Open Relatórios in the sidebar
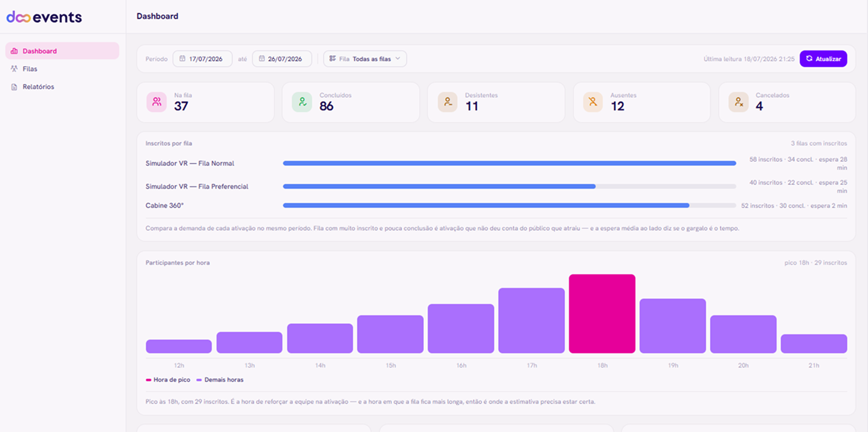The width and height of the screenshot is (868, 432). click(x=62, y=87)
